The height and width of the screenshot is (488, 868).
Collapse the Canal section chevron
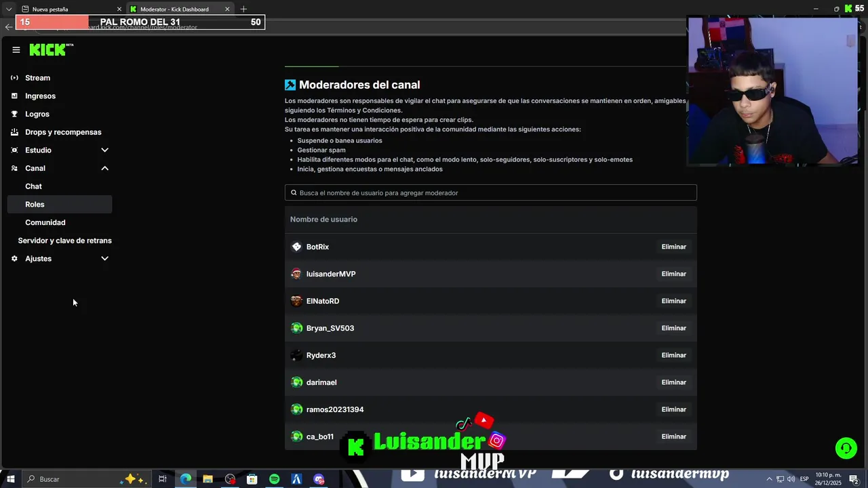(x=104, y=168)
